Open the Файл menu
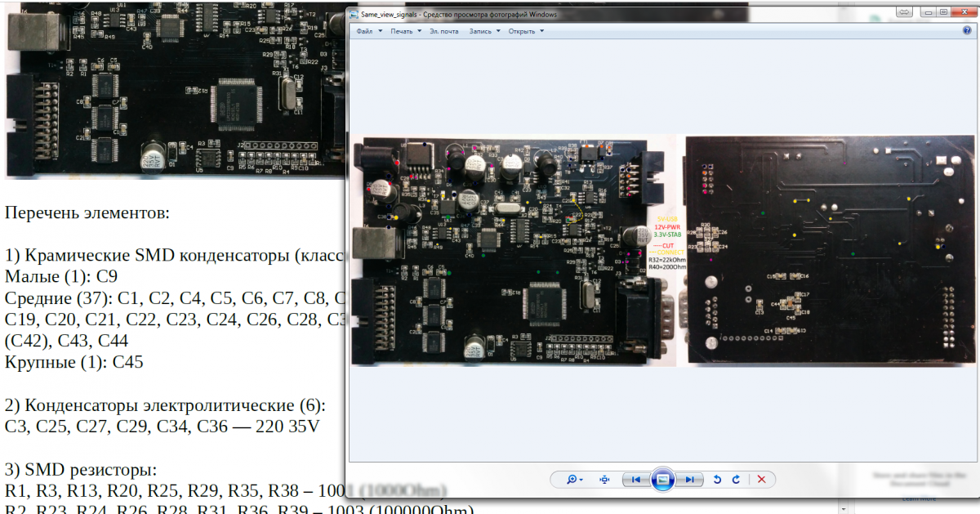 click(368, 31)
